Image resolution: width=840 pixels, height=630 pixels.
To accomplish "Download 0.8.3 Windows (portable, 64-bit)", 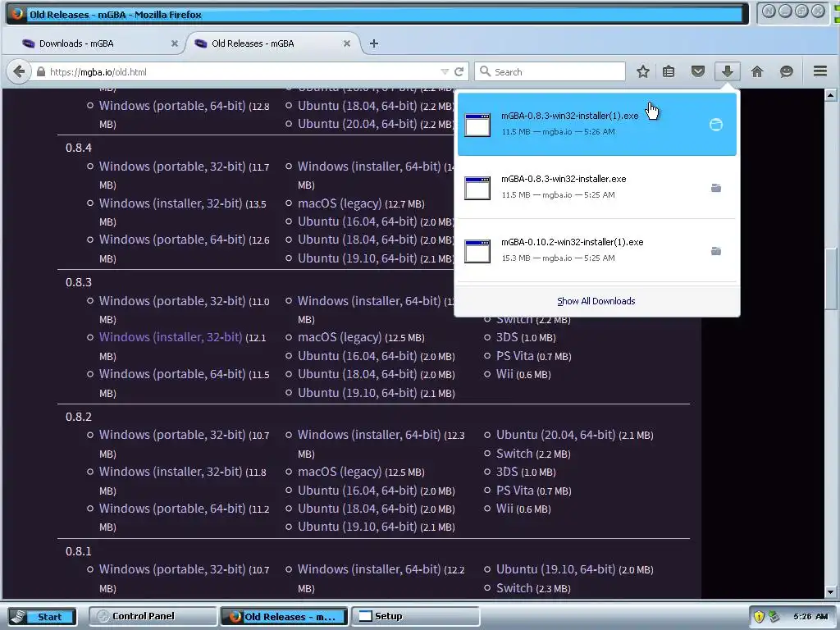I will point(172,374).
